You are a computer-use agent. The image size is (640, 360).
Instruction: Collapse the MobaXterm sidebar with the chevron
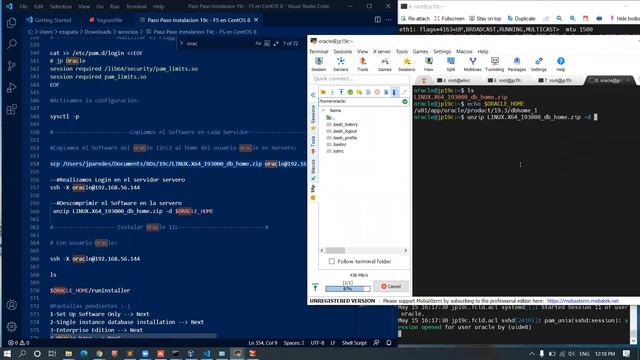[x=313, y=95]
